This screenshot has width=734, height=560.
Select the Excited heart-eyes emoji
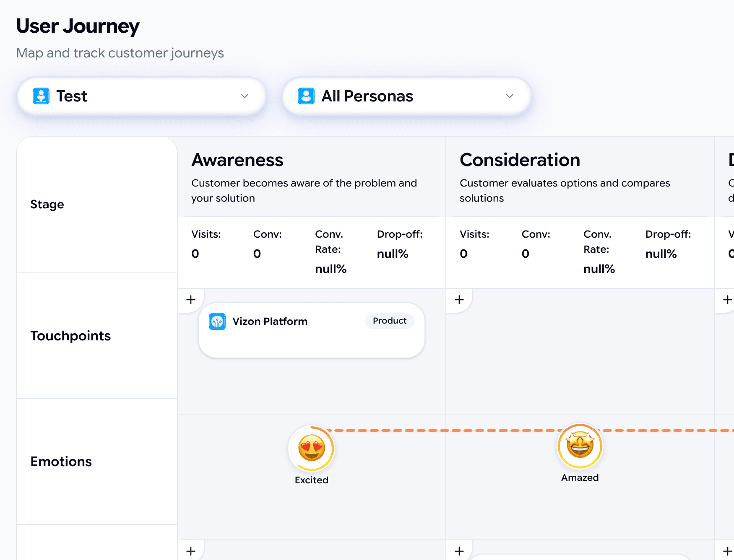point(312,448)
